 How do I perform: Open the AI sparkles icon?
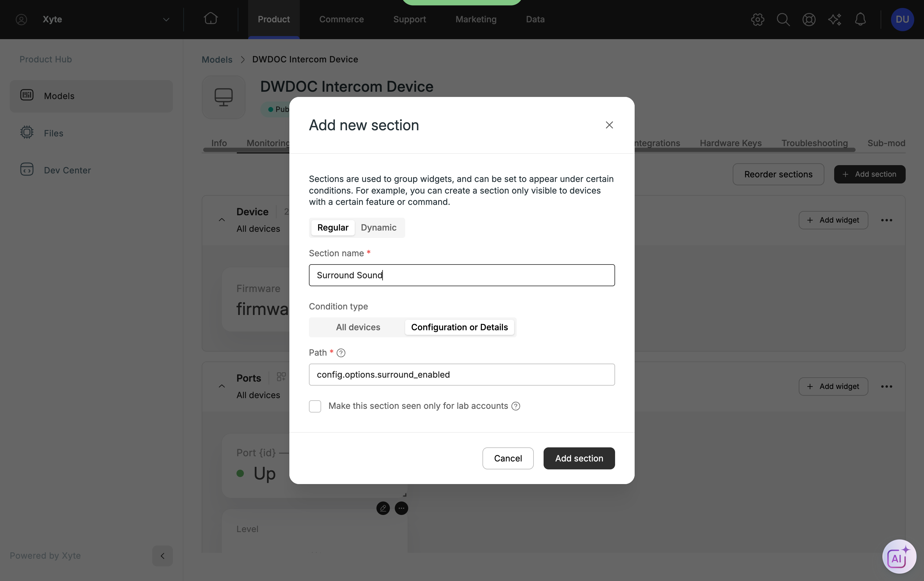pyautogui.click(x=834, y=19)
